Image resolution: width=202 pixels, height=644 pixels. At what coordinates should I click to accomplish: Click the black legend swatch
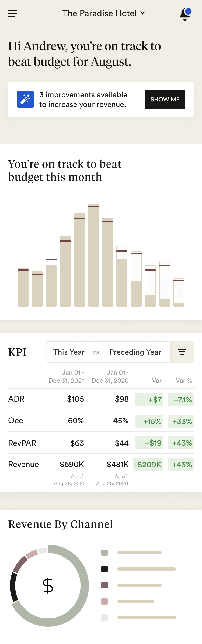pyautogui.click(x=105, y=569)
